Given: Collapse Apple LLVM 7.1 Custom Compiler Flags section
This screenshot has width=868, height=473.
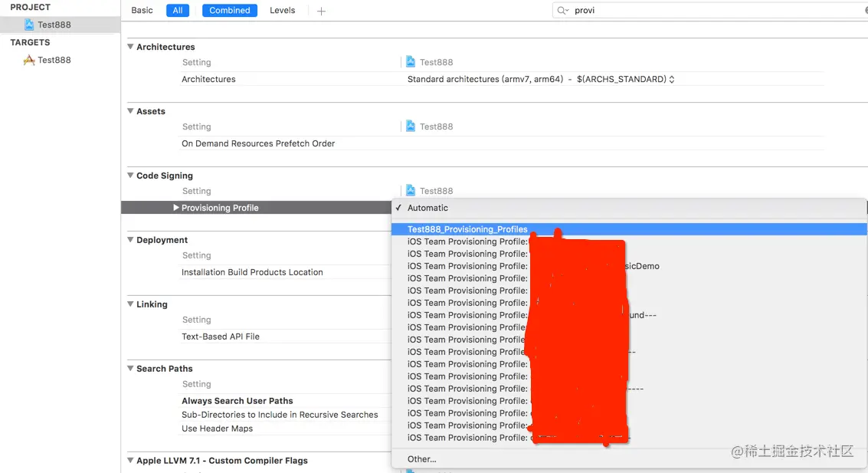Looking at the screenshot, I should (130, 460).
